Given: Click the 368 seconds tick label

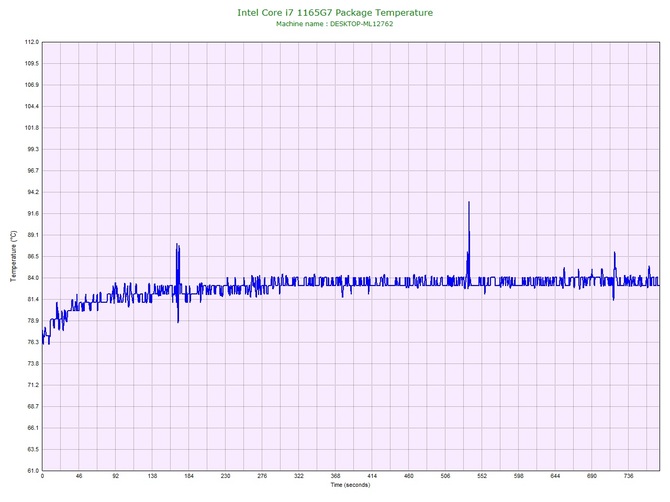Looking at the screenshot, I should [x=335, y=476].
